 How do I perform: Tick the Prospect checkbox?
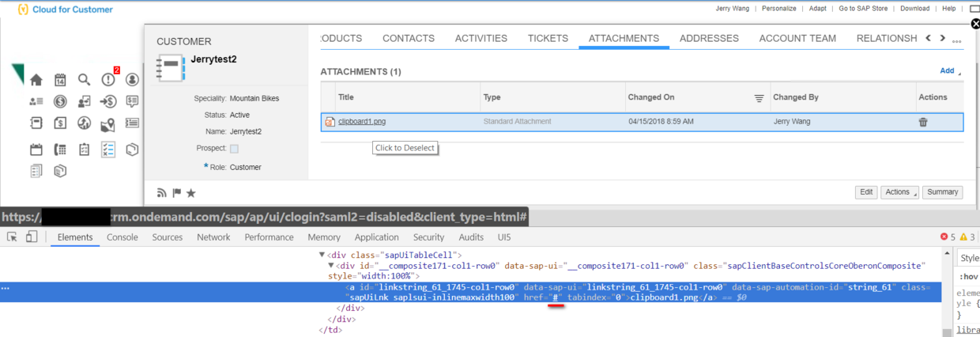point(234,149)
